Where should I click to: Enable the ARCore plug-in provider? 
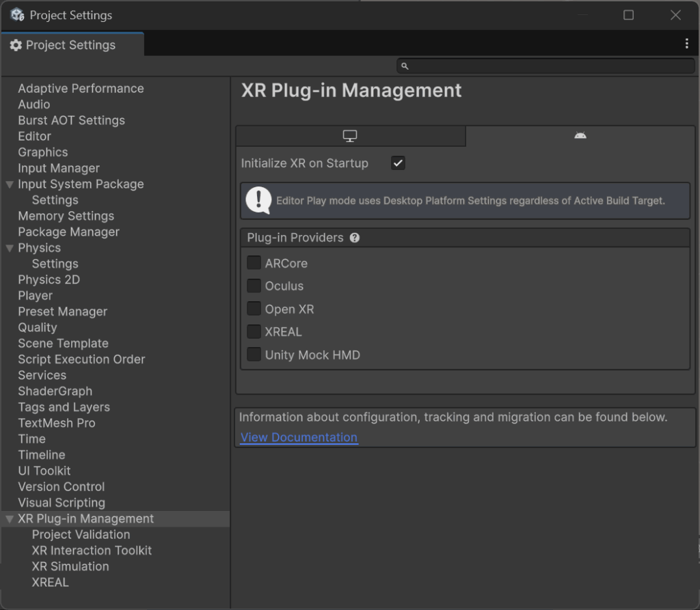coord(254,263)
